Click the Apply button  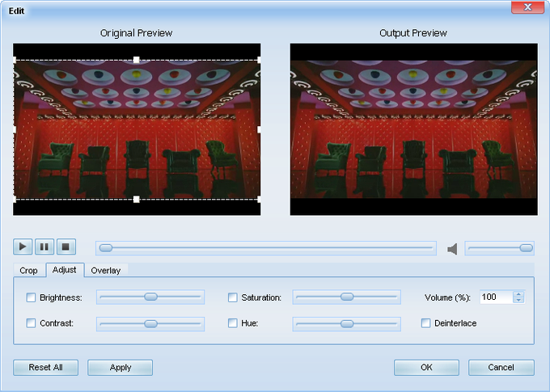(x=121, y=368)
